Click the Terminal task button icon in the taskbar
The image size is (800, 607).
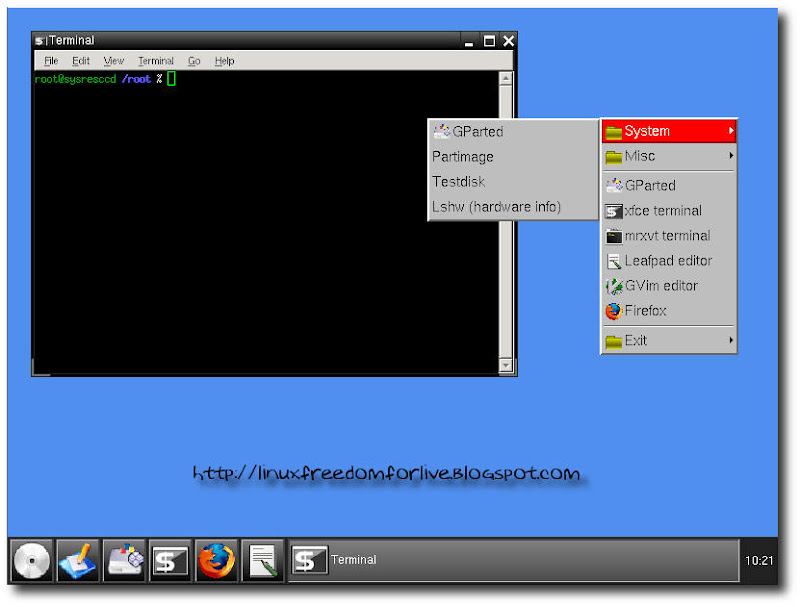(x=309, y=560)
